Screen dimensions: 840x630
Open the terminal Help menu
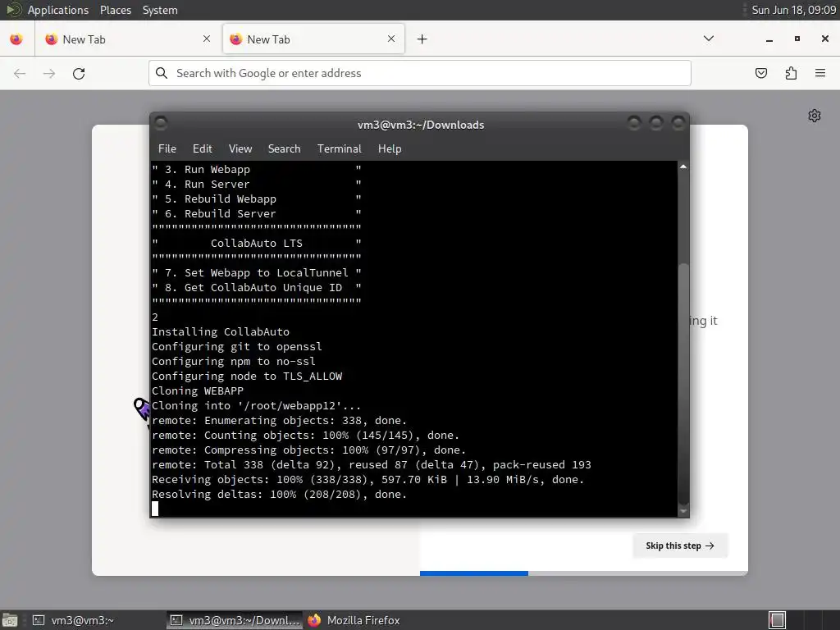(x=390, y=149)
